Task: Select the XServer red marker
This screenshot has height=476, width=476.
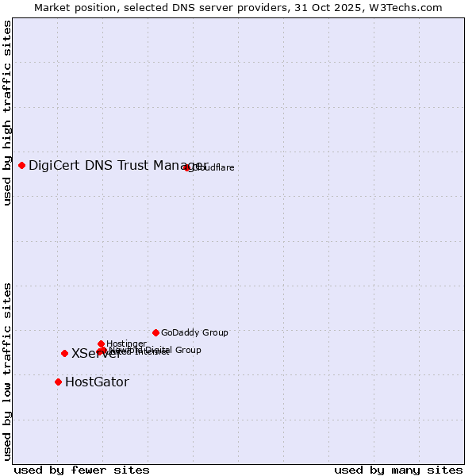Action: pos(64,353)
